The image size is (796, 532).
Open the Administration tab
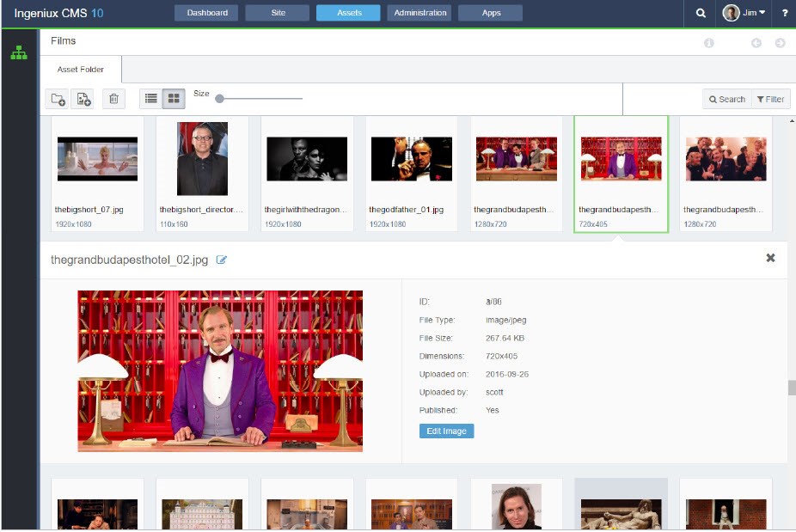pos(419,13)
